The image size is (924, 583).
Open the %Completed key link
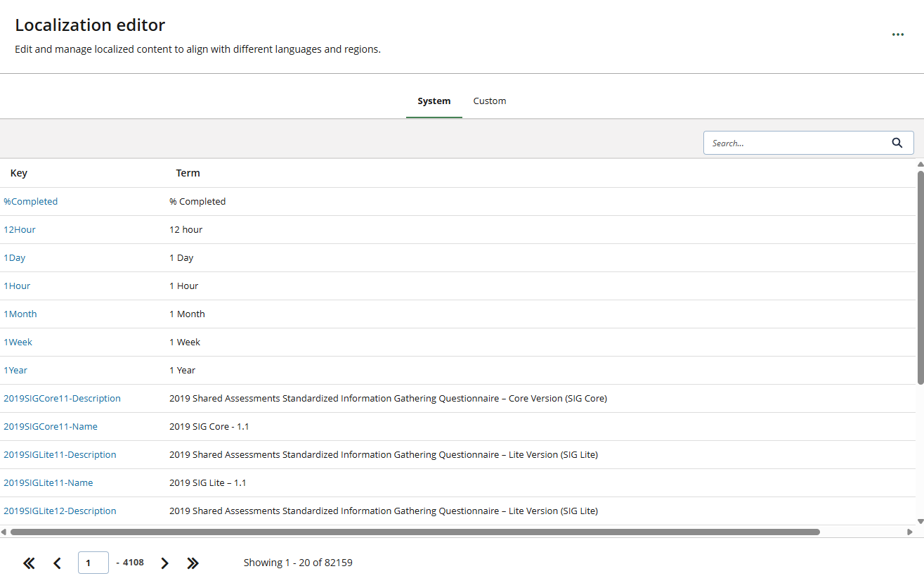coord(31,202)
